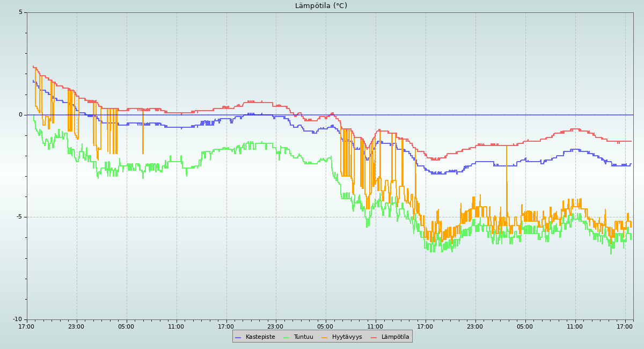Toggle the Tuntuu series in legend

coord(303,337)
